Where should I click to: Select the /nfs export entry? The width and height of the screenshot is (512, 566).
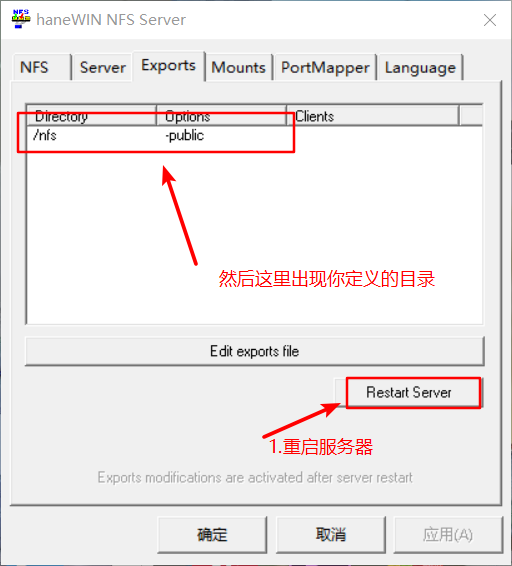click(45, 135)
